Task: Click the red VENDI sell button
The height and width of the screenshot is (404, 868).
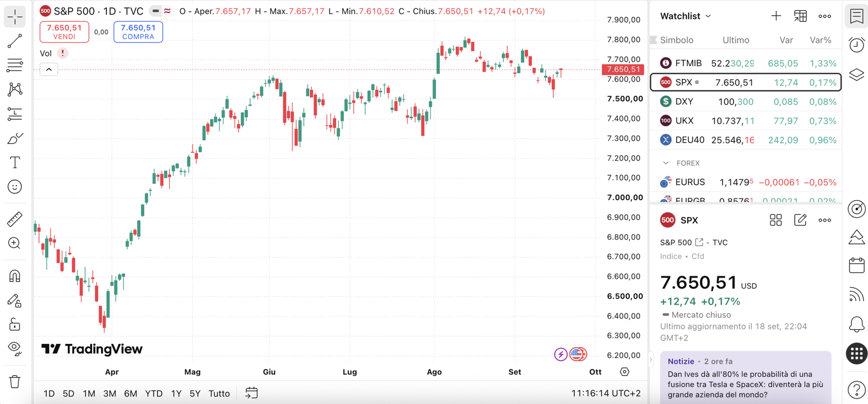Action: pyautogui.click(x=64, y=32)
